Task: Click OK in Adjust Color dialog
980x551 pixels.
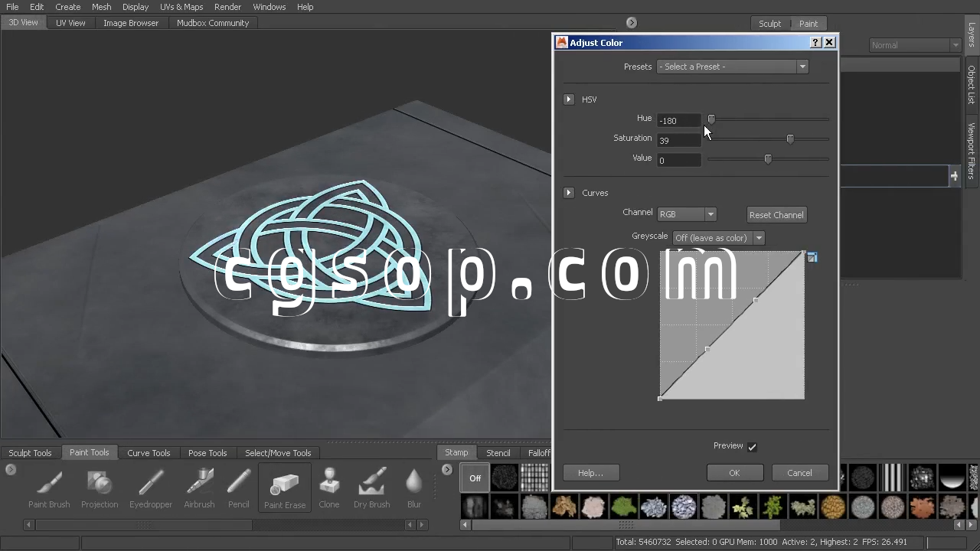Action: tap(734, 473)
